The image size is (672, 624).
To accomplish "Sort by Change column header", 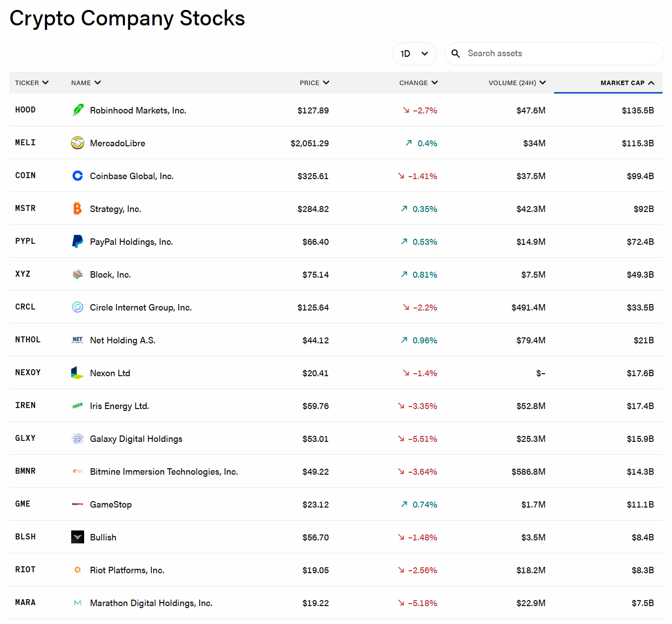I will tap(418, 83).
